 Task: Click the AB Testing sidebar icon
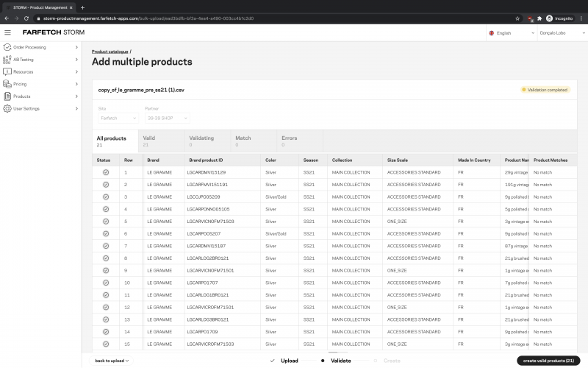click(7, 60)
